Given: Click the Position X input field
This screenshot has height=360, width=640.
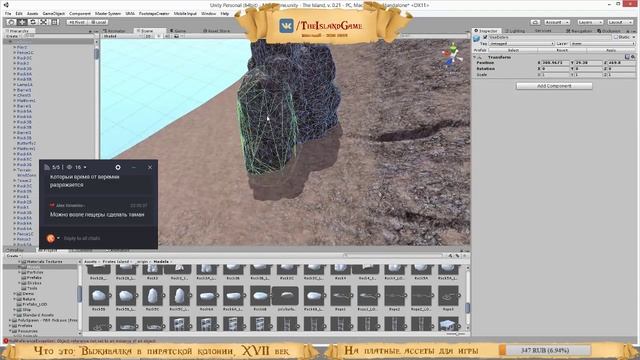Looking at the screenshot, I should (x=555, y=63).
